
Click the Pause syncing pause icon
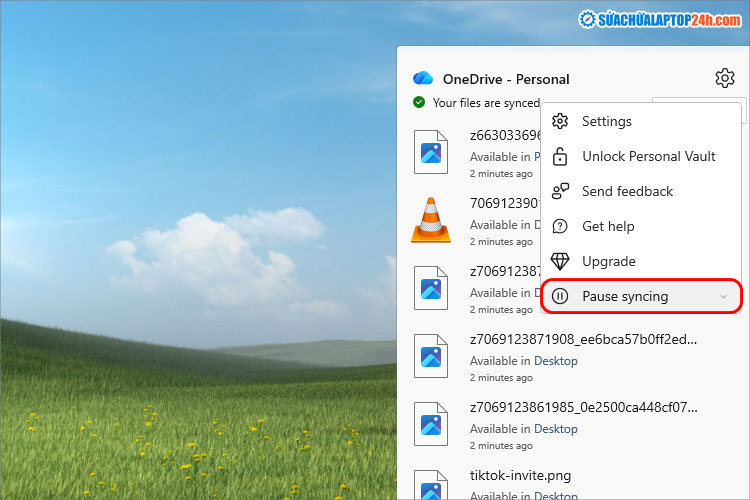[561, 296]
